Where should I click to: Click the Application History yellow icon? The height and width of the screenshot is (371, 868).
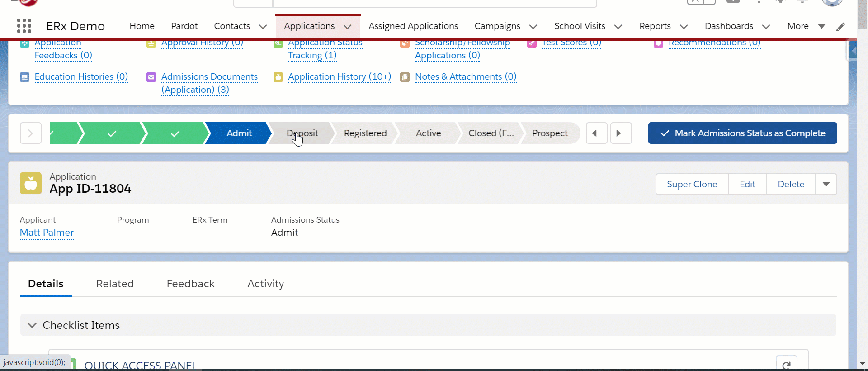[x=278, y=77]
